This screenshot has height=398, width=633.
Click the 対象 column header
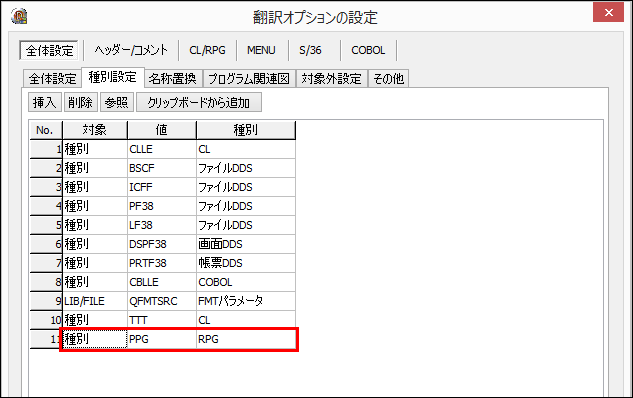pos(95,130)
